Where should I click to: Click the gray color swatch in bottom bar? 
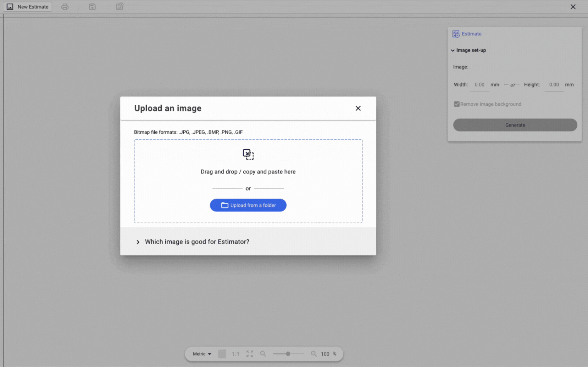click(x=222, y=354)
